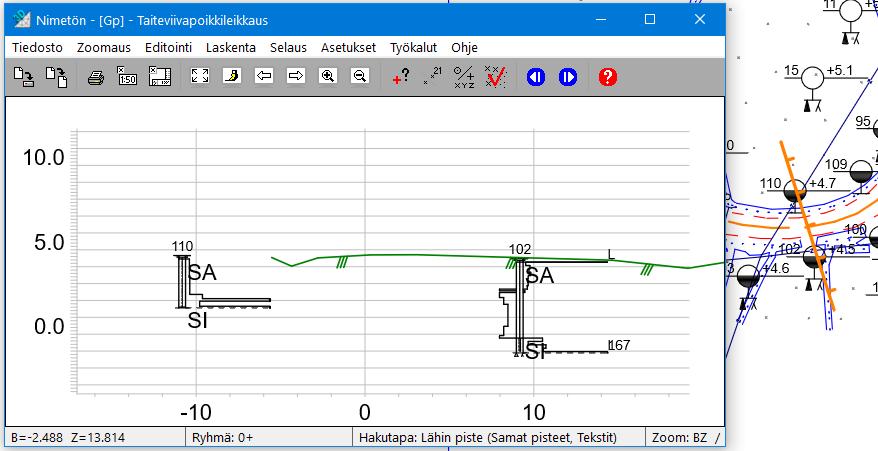Click the zoom out magnifier icon
Image resolution: width=878 pixels, height=451 pixels.
(360, 76)
